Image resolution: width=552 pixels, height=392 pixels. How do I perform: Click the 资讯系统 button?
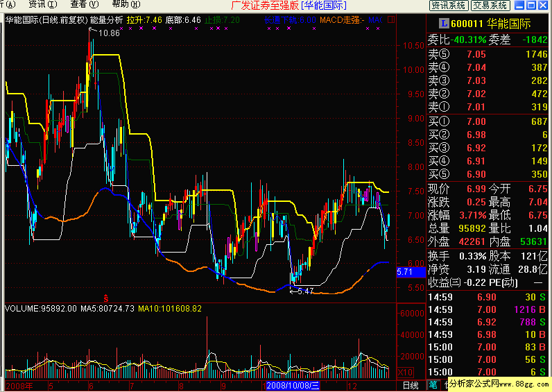coord(449,5)
